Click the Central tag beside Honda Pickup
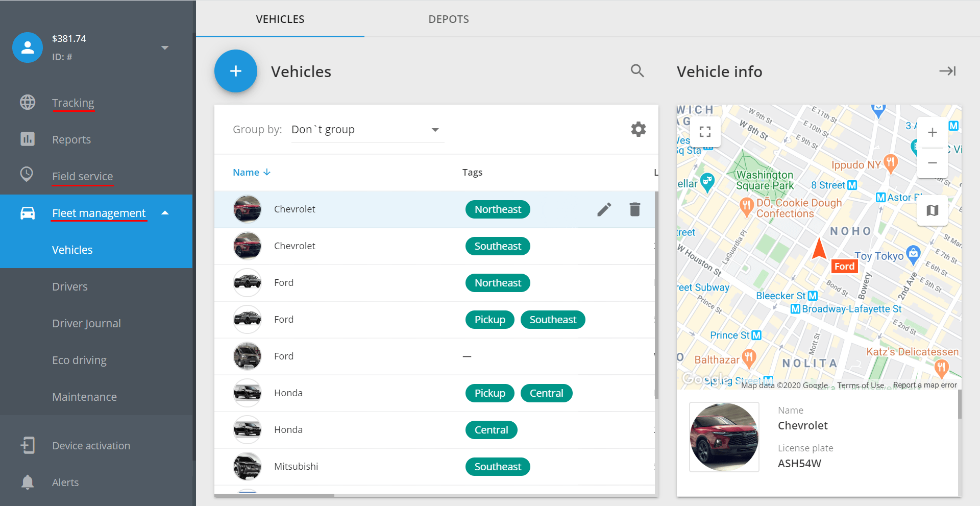This screenshot has width=980, height=506. tap(547, 393)
